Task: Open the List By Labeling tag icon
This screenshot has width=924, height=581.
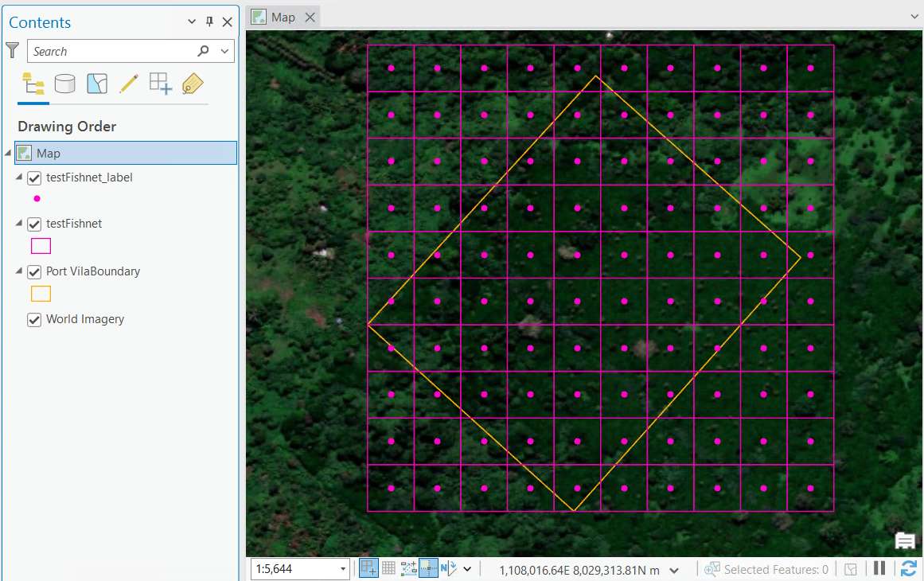Action: [192, 83]
